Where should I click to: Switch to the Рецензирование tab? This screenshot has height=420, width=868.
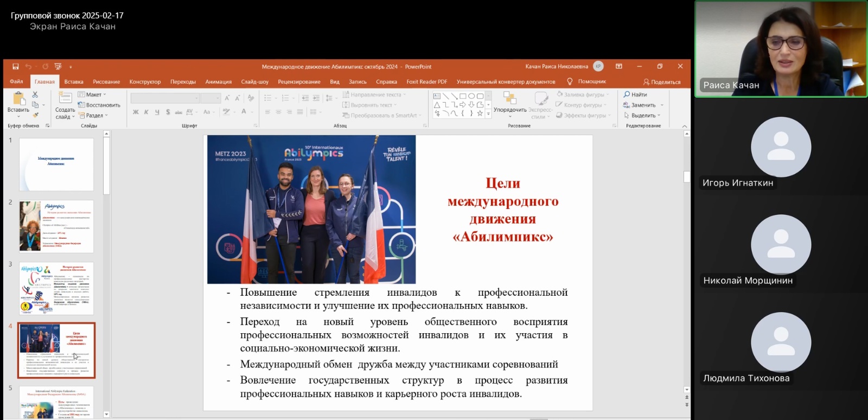point(299,81)
